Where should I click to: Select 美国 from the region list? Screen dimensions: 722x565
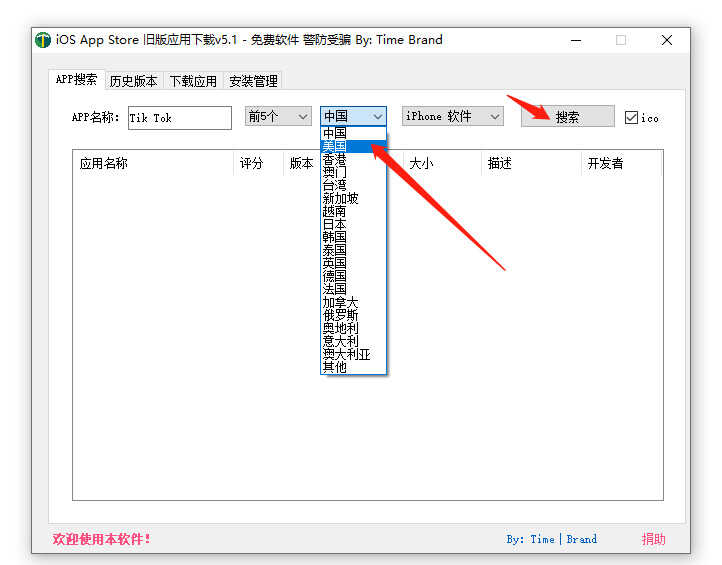click(x=353, y=146)
